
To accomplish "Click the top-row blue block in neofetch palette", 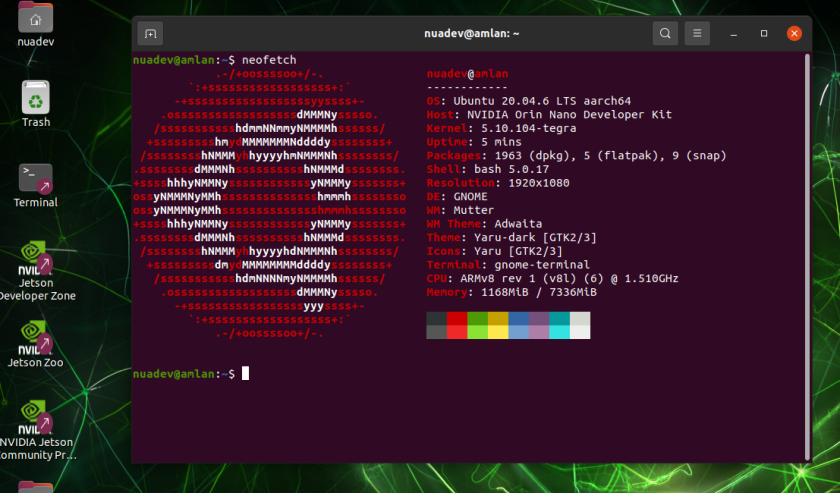I will [518, 319].
